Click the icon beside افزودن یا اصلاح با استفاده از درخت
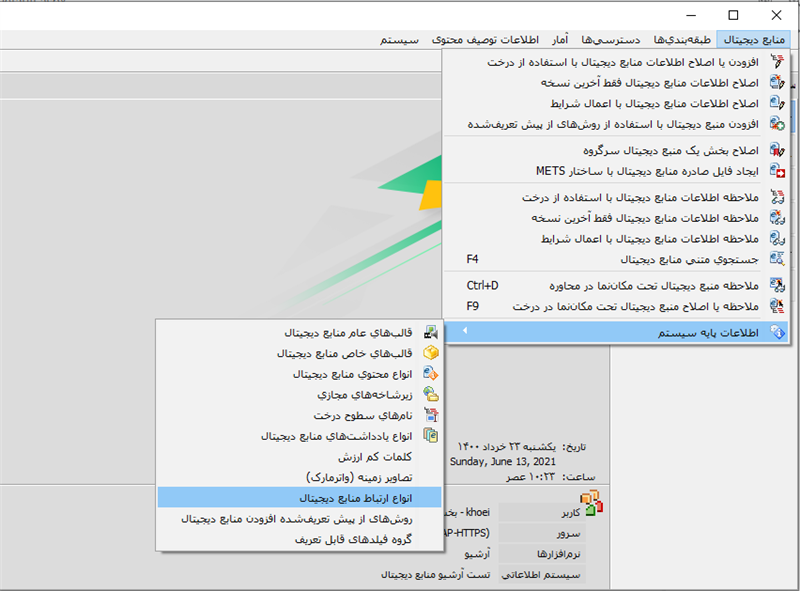The height and width of the screenshot is (591, 800). 777,62
